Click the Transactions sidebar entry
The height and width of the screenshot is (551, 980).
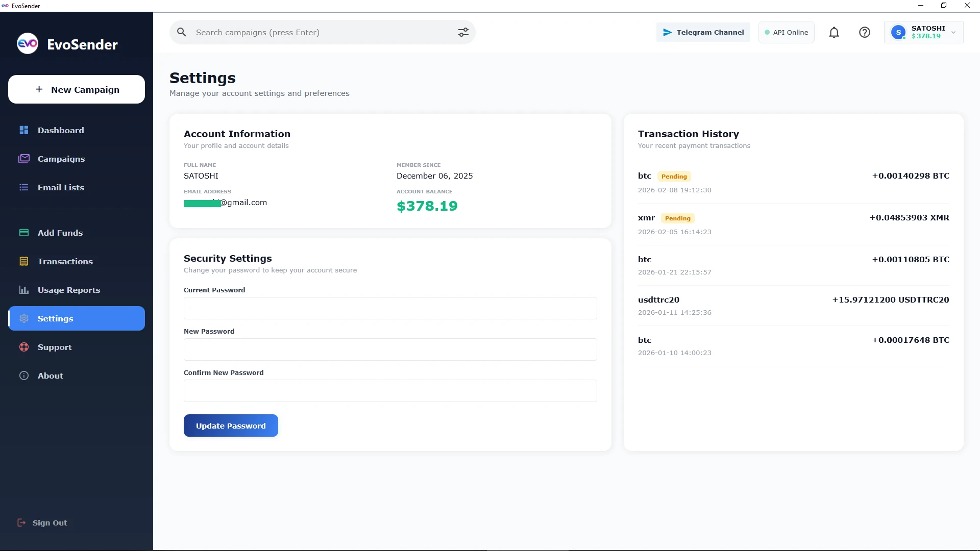65,261
